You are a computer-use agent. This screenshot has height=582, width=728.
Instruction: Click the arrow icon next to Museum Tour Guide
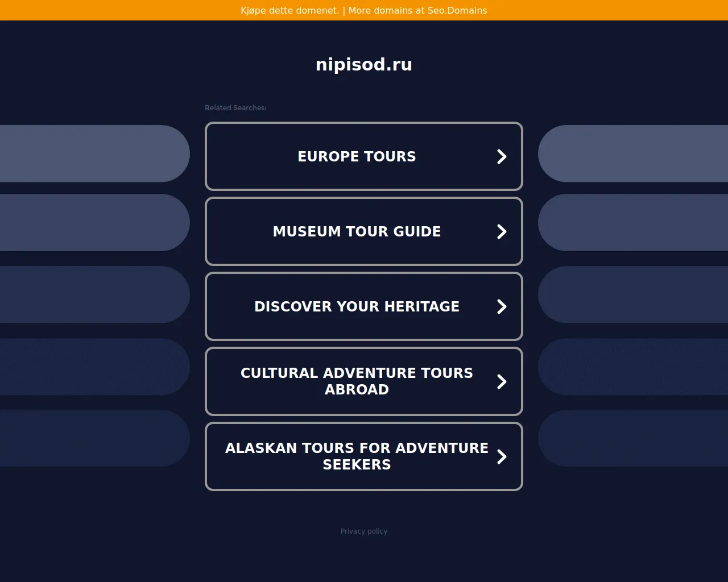click(x=502, y=231)
